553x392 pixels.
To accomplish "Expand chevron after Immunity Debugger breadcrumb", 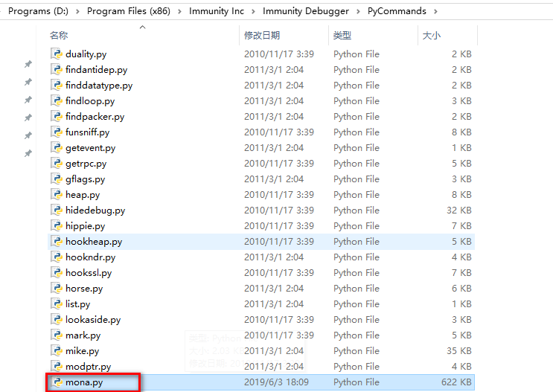I will coord(358,11).
